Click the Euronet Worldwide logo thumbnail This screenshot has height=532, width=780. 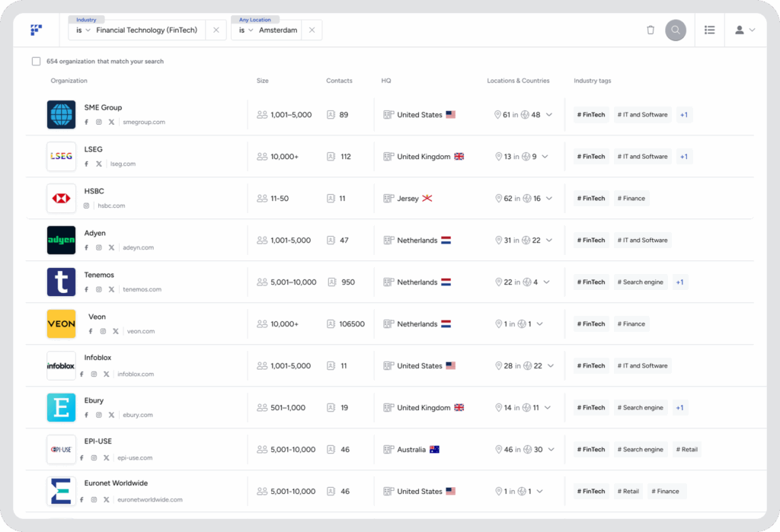(x=61, y=491)
